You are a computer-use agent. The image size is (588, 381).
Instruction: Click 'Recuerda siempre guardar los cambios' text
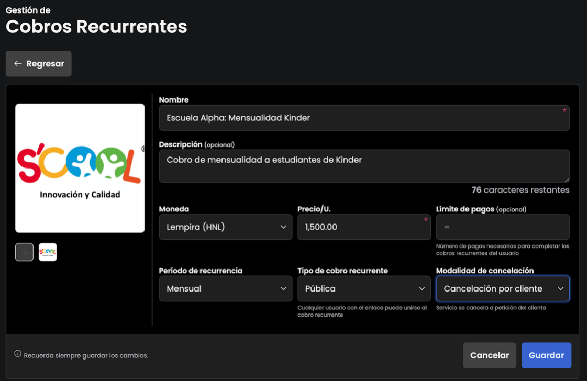click(86, 355)
